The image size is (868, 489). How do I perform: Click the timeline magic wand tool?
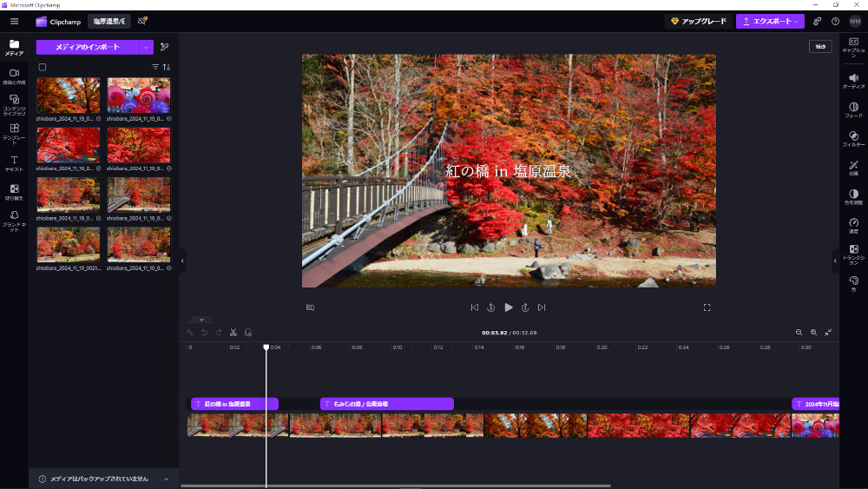(x=190, y=333)
